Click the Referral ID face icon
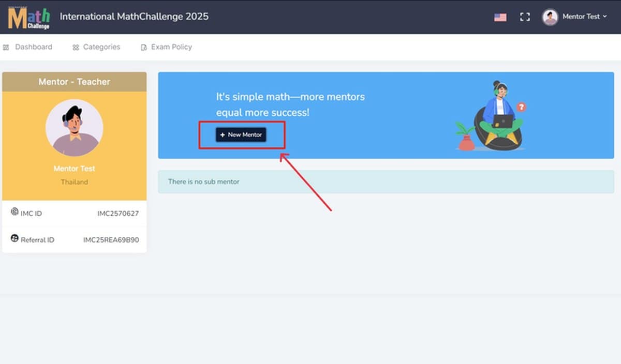 click(14, 239)
